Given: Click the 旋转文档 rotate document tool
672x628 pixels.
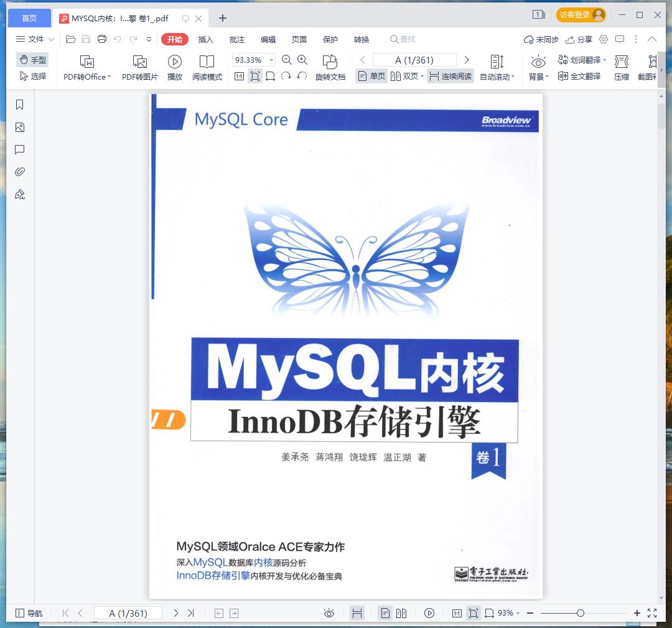Looking at the screenshot, I should pos(330,68).
